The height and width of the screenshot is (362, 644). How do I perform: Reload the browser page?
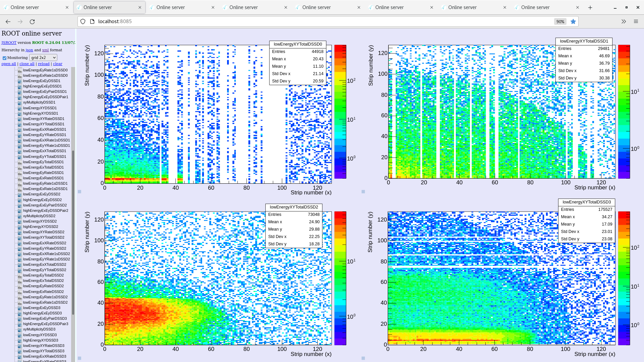pyautogui.click(x=32, y=21)
